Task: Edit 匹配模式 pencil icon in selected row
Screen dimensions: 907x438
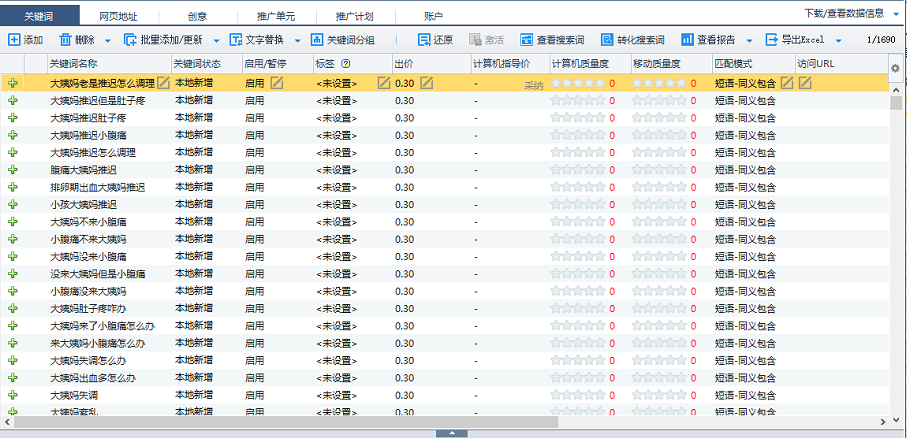Action: coord(787,83)
